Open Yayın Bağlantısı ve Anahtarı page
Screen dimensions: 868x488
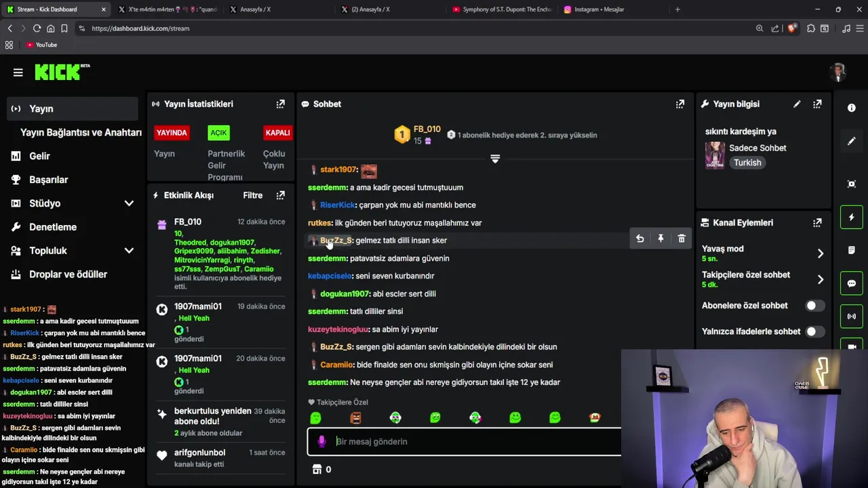click(81, 132)
